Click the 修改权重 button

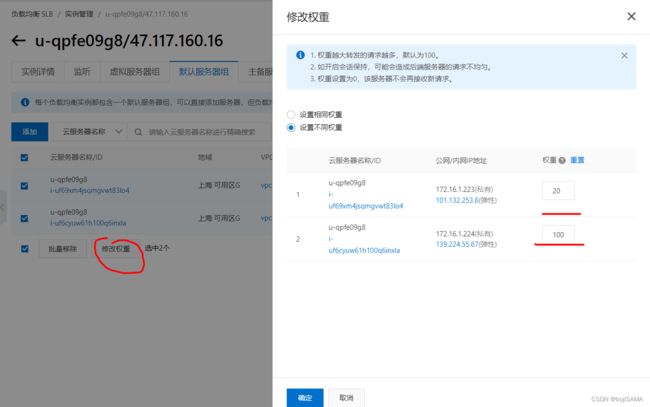(x=116, y=249)
